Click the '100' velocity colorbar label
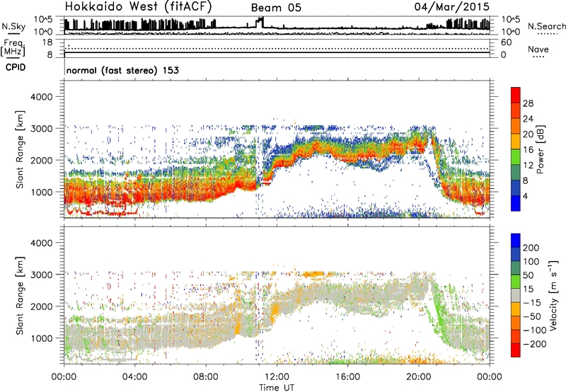566x392 pixels. [531, 261]
